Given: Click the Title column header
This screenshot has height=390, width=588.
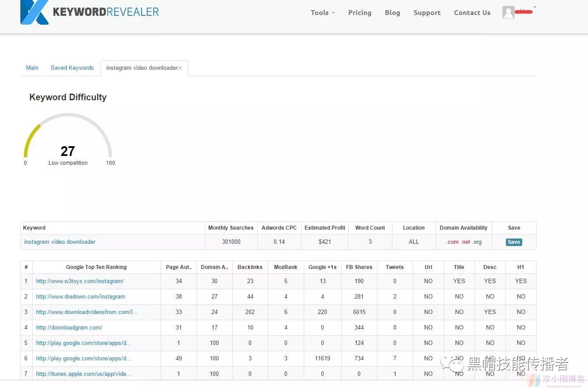Looking at the screenshot, I should (x=459, y=267).
